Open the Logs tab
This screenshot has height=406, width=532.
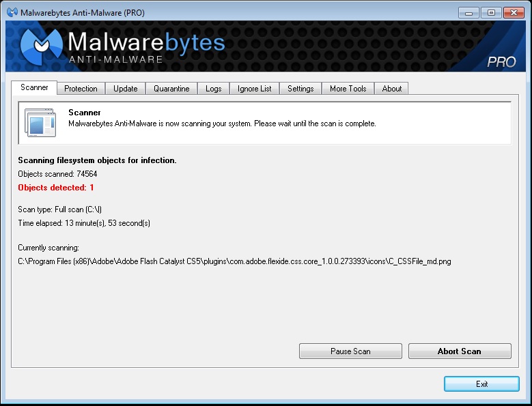pyautogui.click(x=213, y=89)
